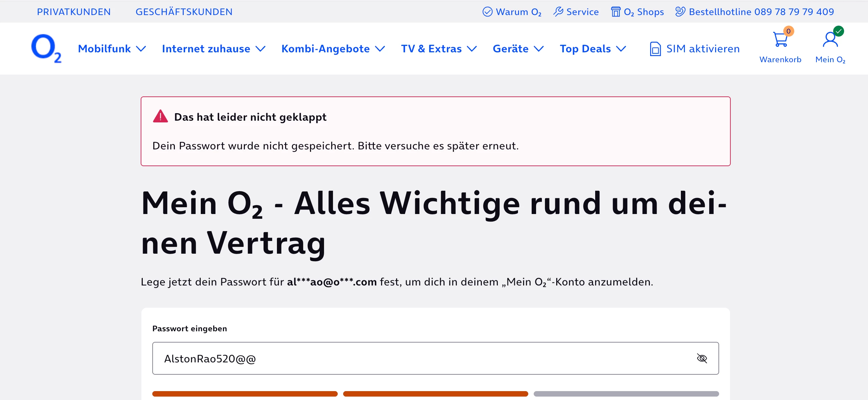Image resolution: width=868 pixels, height=400 pixels.
Task: Call the Bestellhotline 089 78 79 79 409 link
Action: point(761,12)
